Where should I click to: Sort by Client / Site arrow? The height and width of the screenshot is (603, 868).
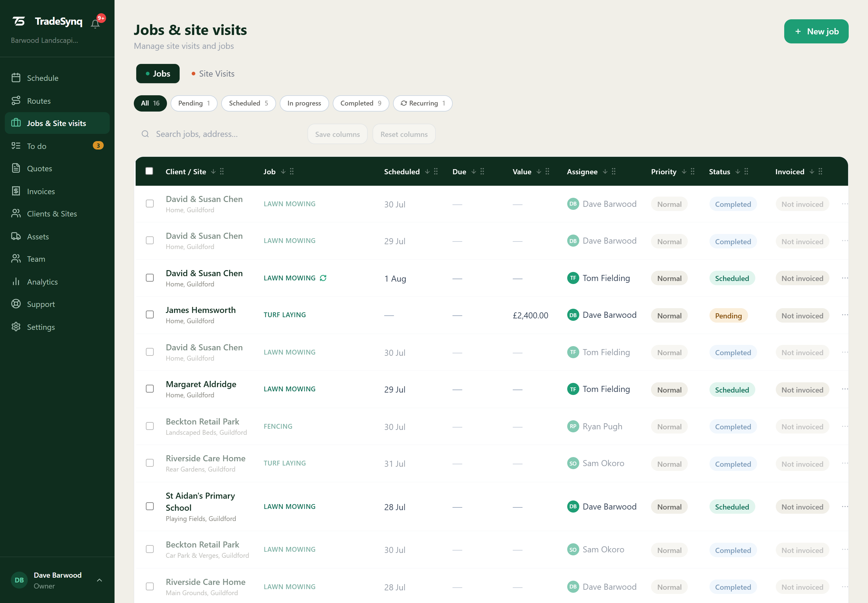pos(213,172)
